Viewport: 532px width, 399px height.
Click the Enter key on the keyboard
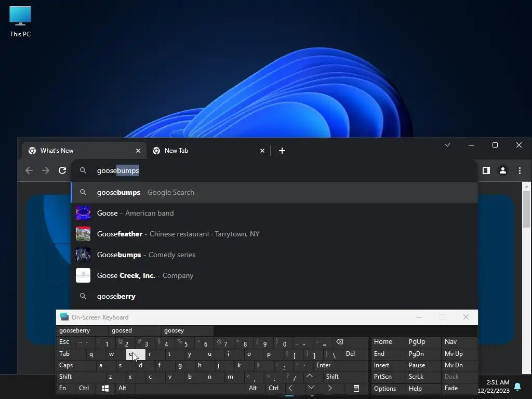point(340,365)
